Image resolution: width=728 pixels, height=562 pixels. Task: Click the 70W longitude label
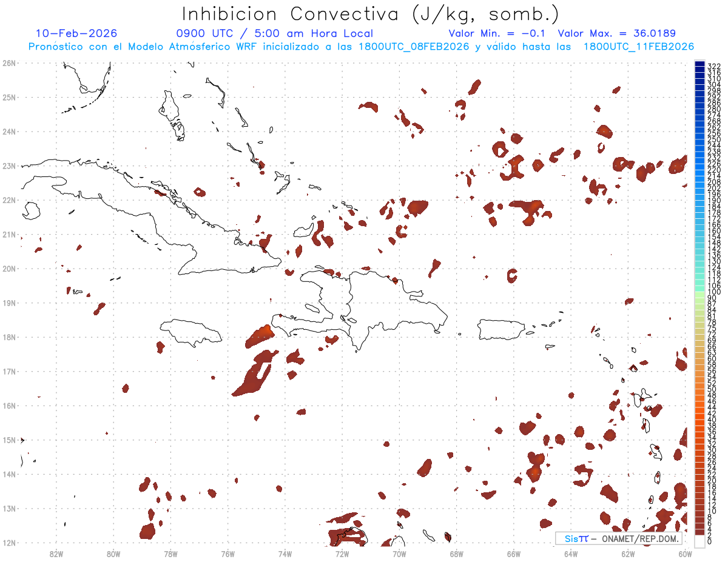point(399,554)
